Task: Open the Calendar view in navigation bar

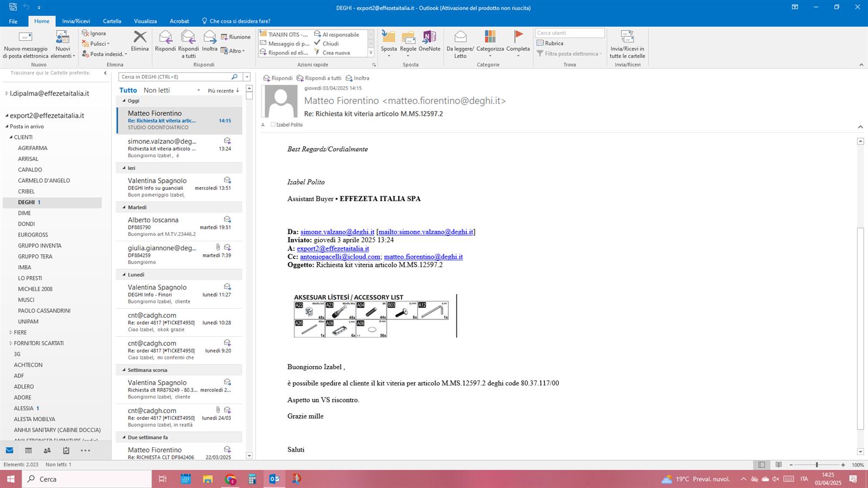Action: click(x=28, y=451)
